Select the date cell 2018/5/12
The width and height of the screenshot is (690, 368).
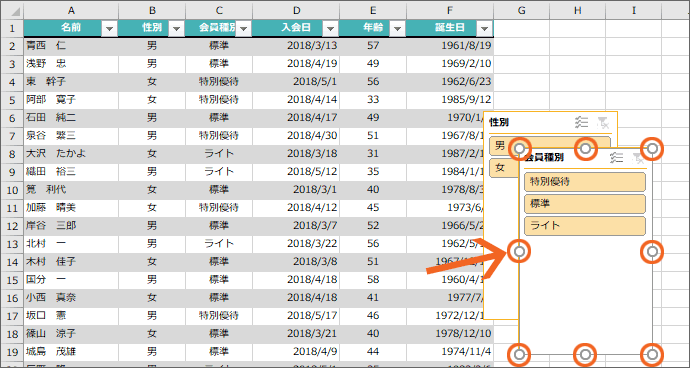click(296, 172)
